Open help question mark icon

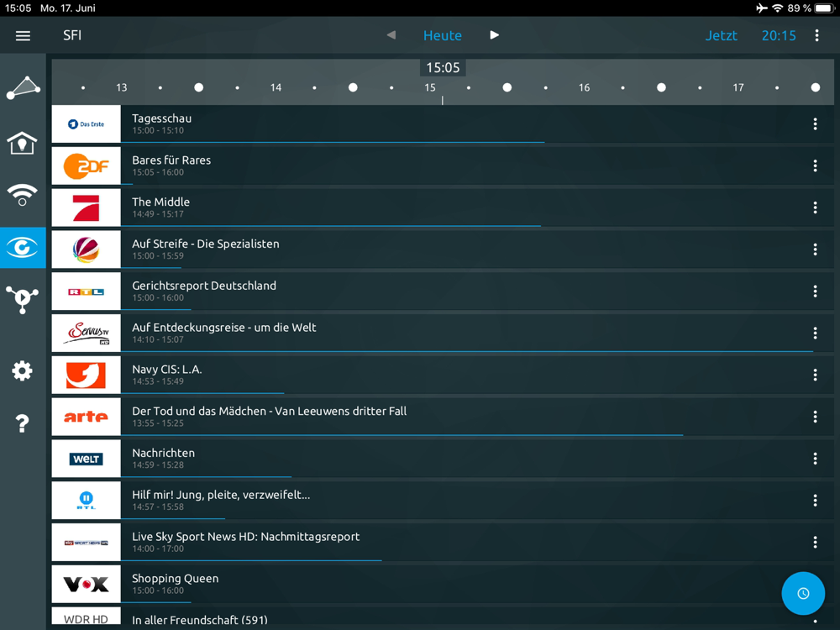point(23,423)
